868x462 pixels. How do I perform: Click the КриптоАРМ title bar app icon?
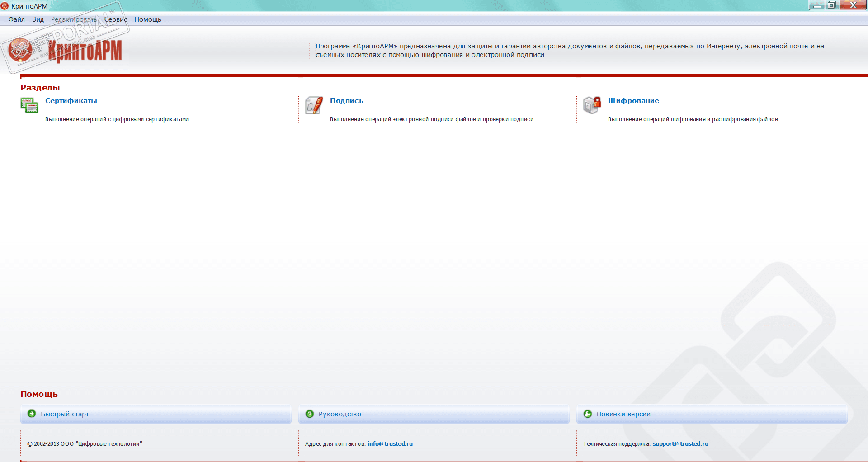click(5, 6)
